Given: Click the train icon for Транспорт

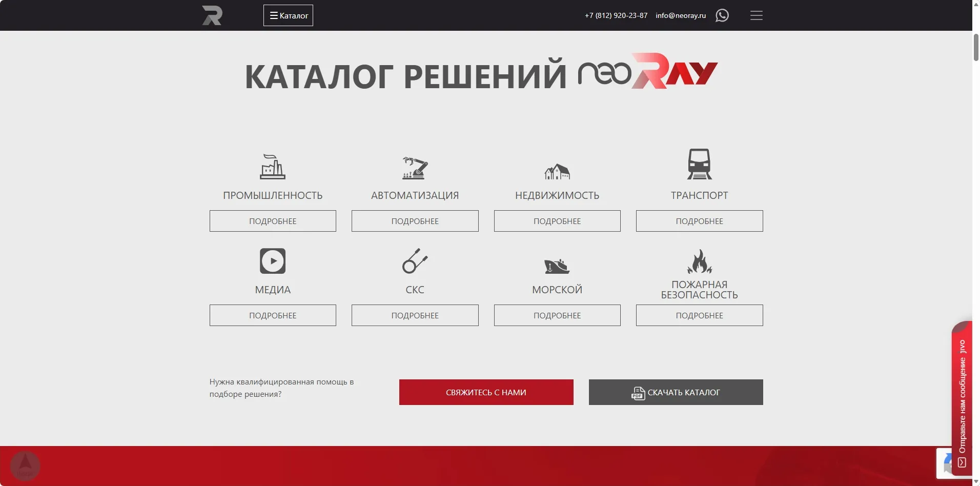Looking at the screenshot, I should click(700, 164).
